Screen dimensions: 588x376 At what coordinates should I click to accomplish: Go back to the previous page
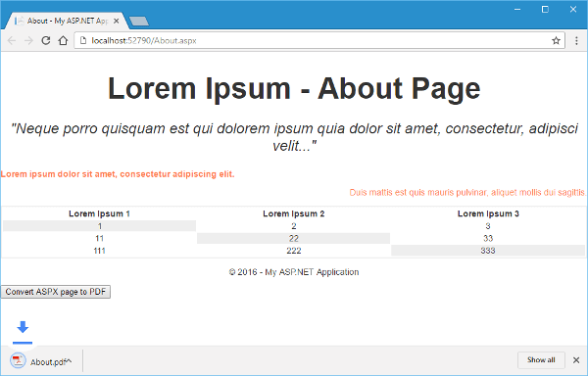tap(12, 40)
